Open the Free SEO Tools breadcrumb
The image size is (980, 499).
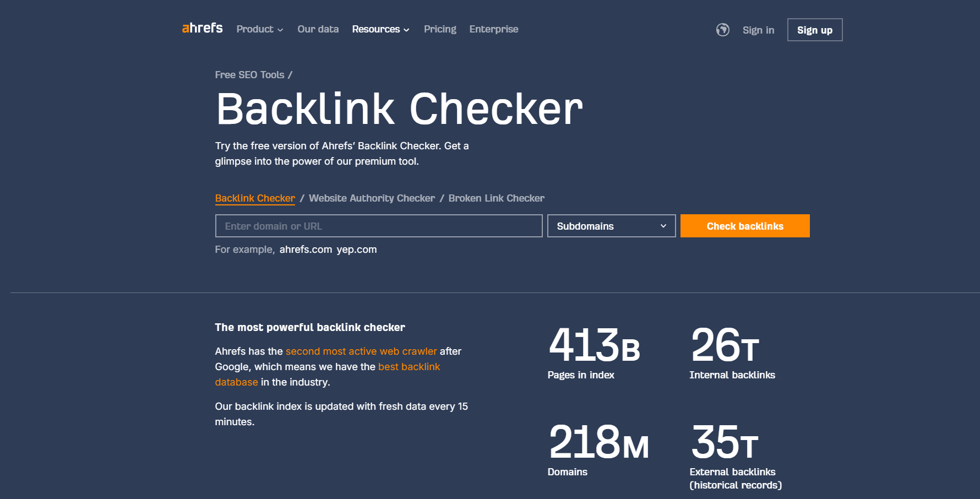pos(249,75)
